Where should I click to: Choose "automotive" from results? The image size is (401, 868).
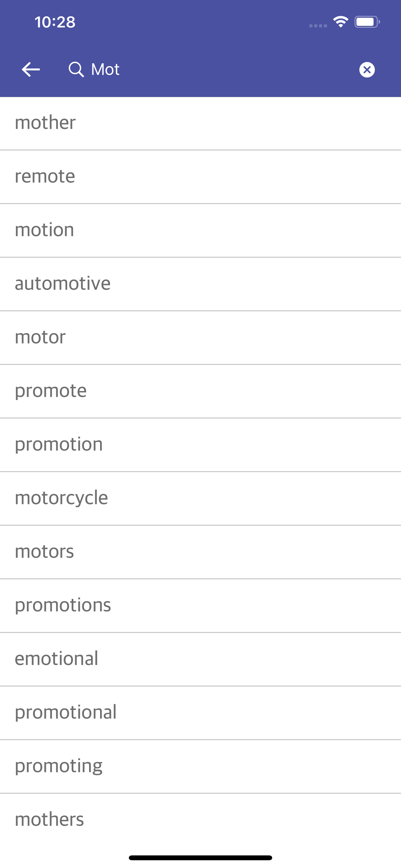pos(200,284)
